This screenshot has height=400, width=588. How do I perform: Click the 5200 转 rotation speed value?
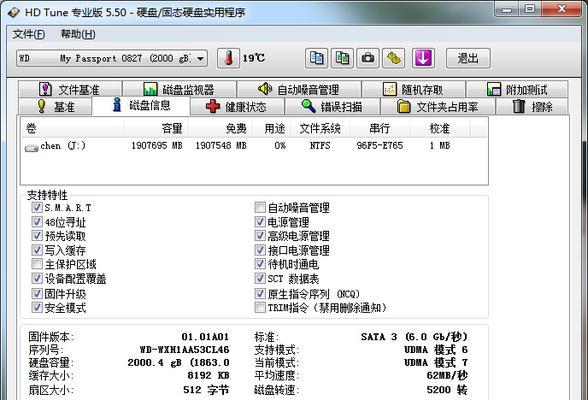click(447, 390)
